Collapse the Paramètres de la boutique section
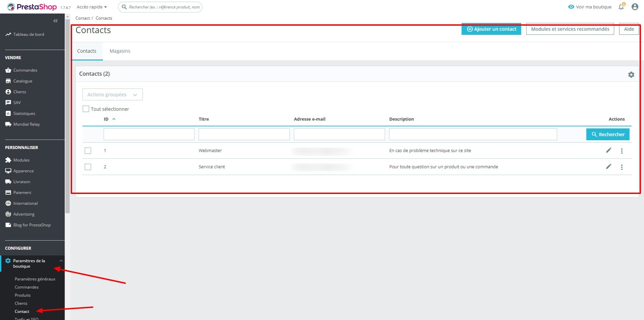This screenshot has height=320, width=644. (61, 261)
